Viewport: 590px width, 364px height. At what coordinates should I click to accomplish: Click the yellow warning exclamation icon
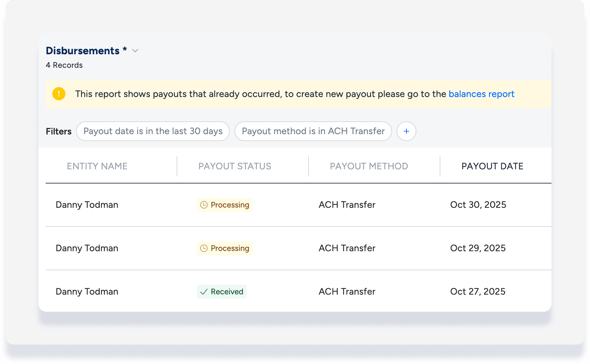coord(59,94)
